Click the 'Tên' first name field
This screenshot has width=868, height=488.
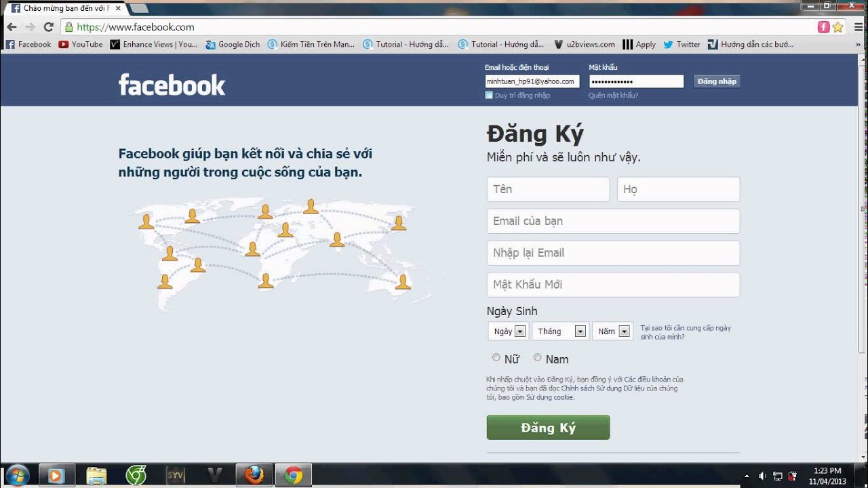coord(548,189)
